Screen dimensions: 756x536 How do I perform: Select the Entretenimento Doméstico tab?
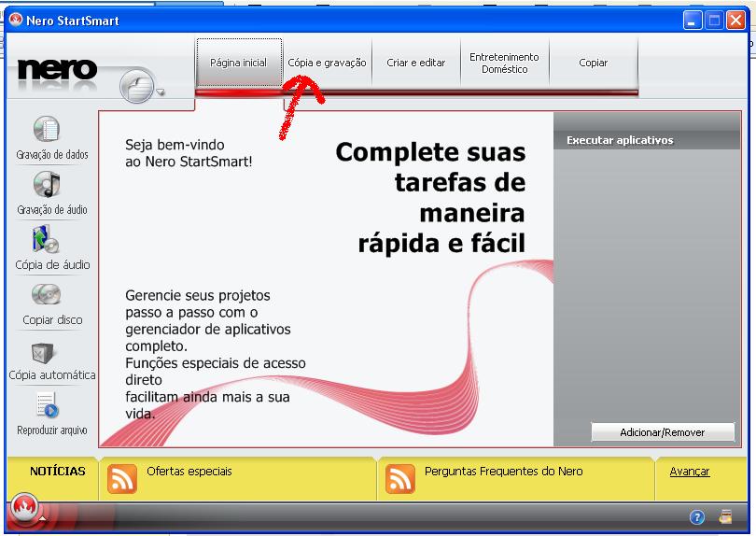coord(504,63)
